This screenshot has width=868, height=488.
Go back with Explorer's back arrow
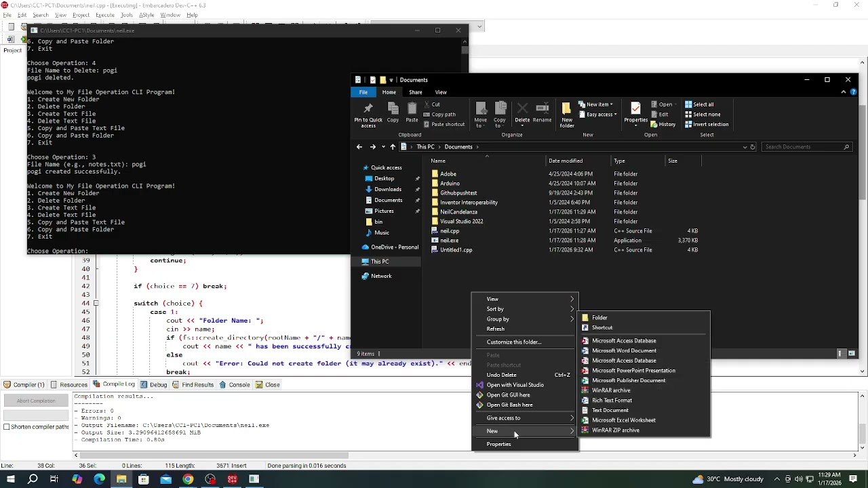[359, 147]
